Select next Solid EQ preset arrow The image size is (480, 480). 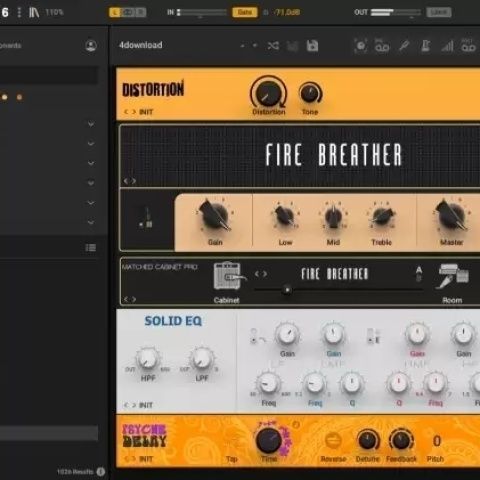tap(134, 405)
